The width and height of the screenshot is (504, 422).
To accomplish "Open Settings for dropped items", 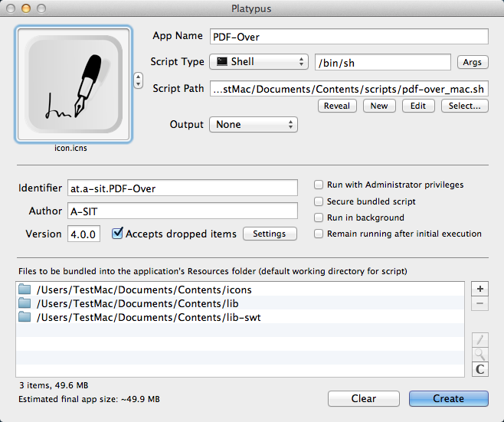I will 270,234.
